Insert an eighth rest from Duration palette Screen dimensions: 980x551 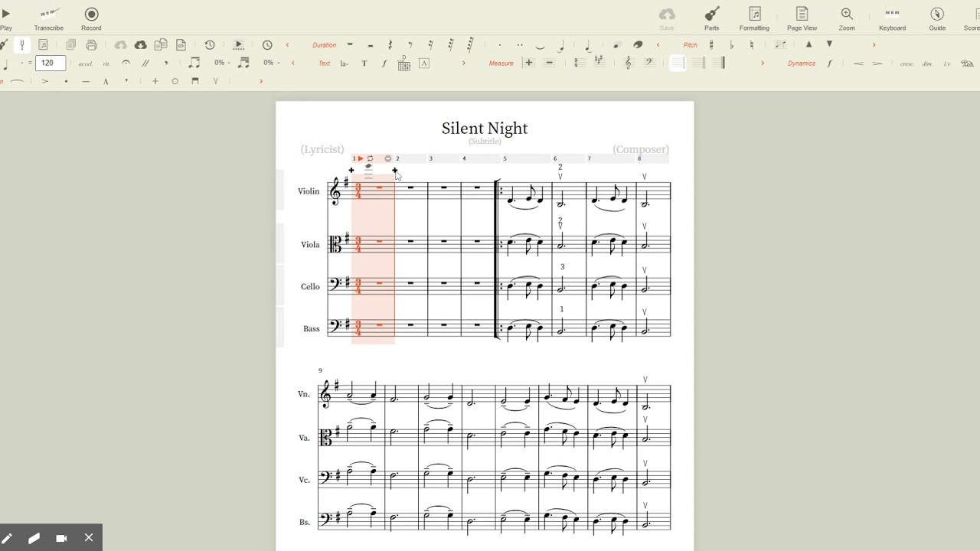pos(410,45)
